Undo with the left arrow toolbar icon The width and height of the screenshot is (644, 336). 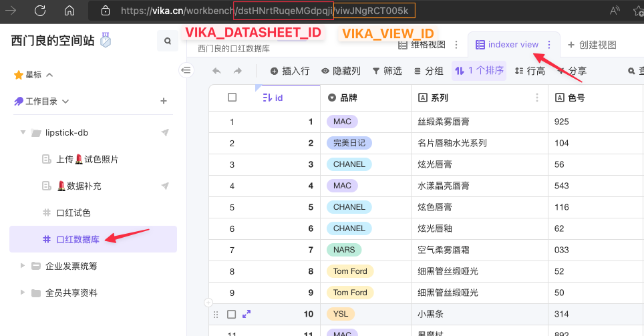click(x=216, y=71)
